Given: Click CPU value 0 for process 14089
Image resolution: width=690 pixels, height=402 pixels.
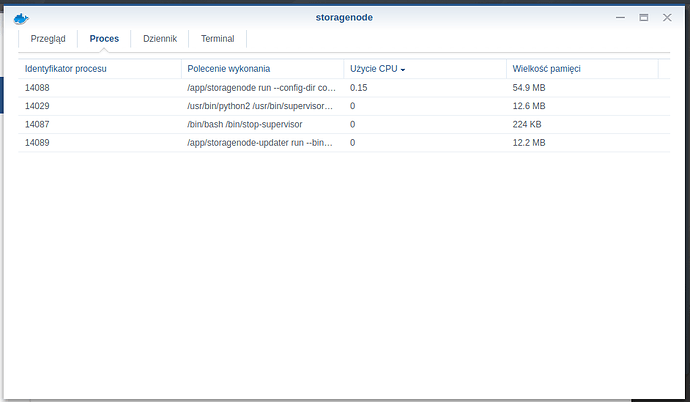Looking at the screenshot, I should tap(352, 143).
